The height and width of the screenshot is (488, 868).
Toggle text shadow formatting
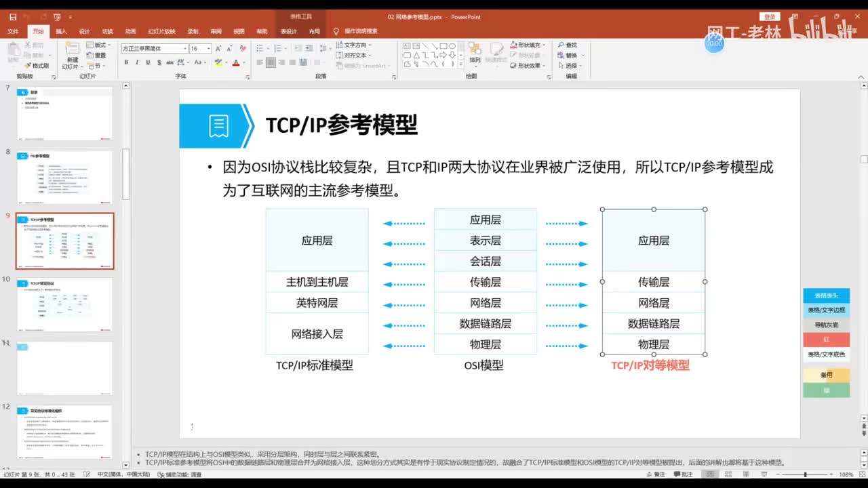click(159, 62)
